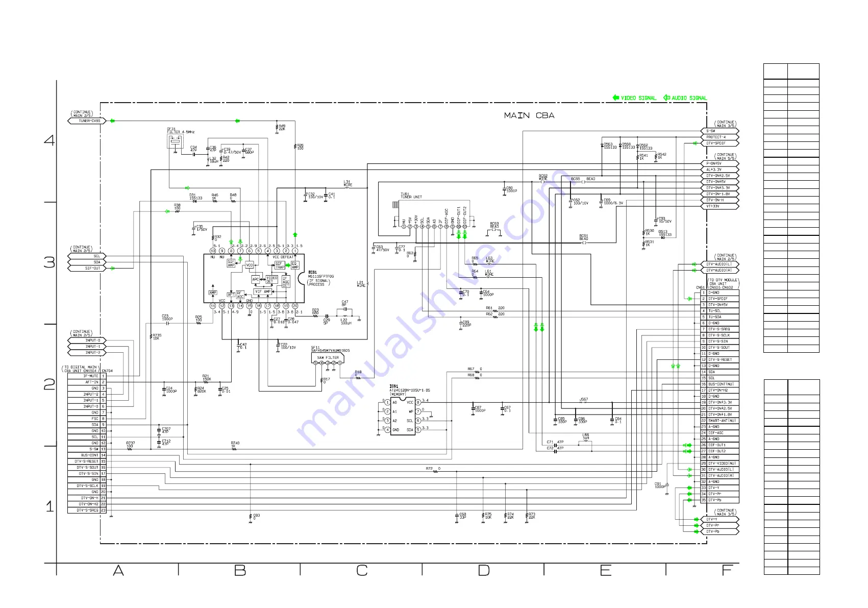The width and height of the screenshot is (868, 608).
Task: Select the AFT-IN pin label
Action: (91, 382)
